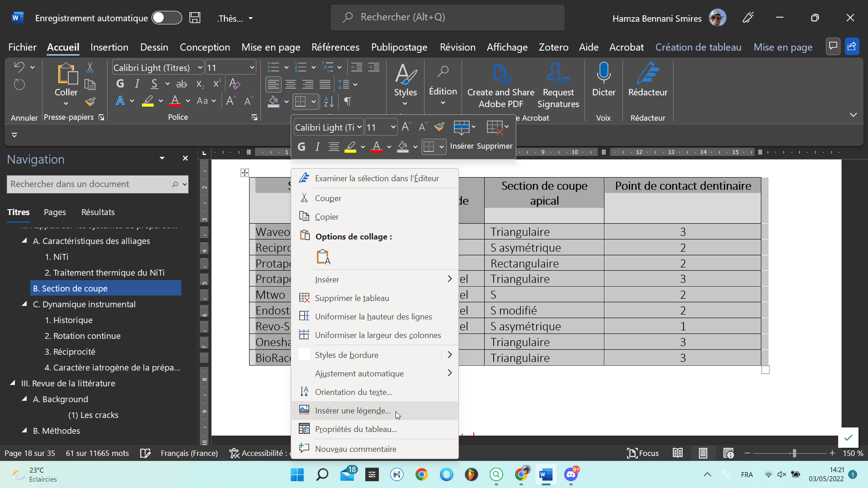Switch to the Pages navigation tab
The image size is (868, 488).
tap(55, 212)
